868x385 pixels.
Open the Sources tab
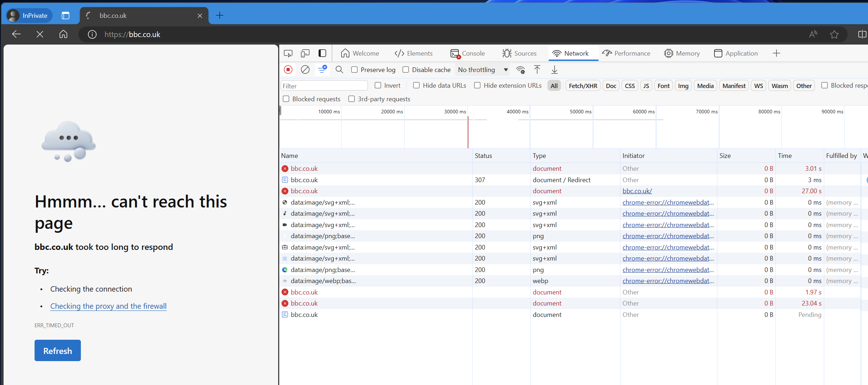coord(519,53)
